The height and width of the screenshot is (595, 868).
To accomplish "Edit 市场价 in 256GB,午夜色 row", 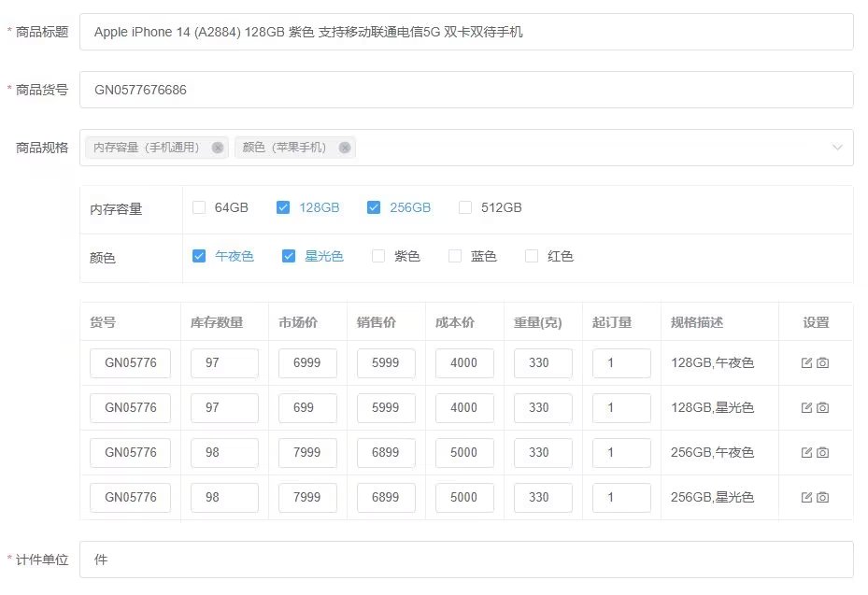I will [307, 453].
